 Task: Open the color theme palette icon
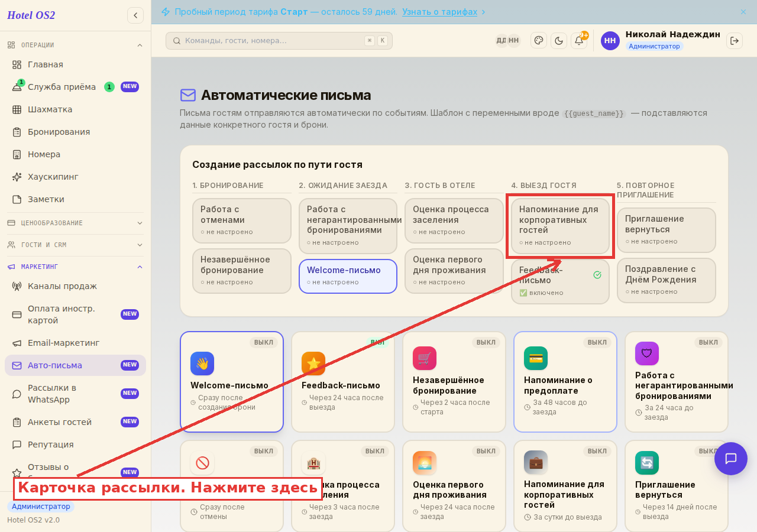[538, 41]
